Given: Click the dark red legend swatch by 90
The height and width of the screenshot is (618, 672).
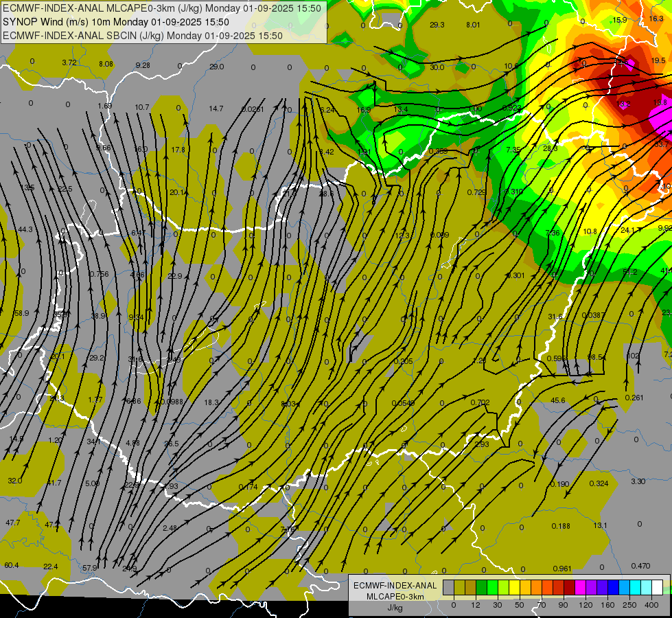Looking at the screenshot, I should 570,587.
